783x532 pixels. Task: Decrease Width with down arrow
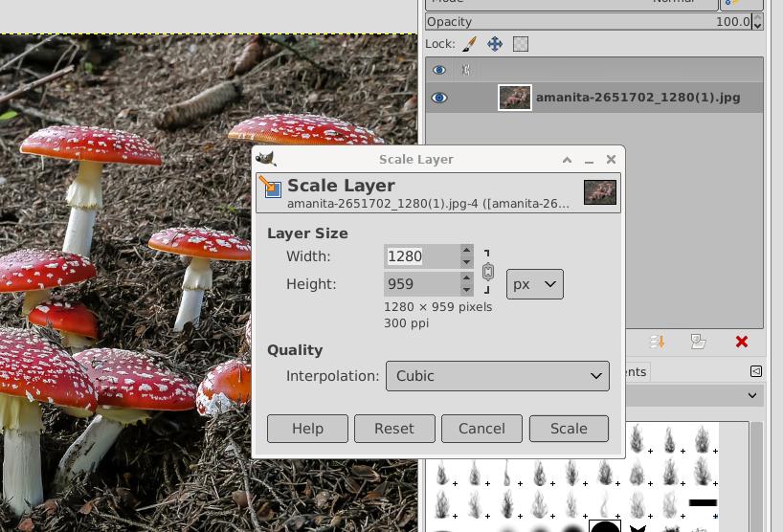[466, 262]
